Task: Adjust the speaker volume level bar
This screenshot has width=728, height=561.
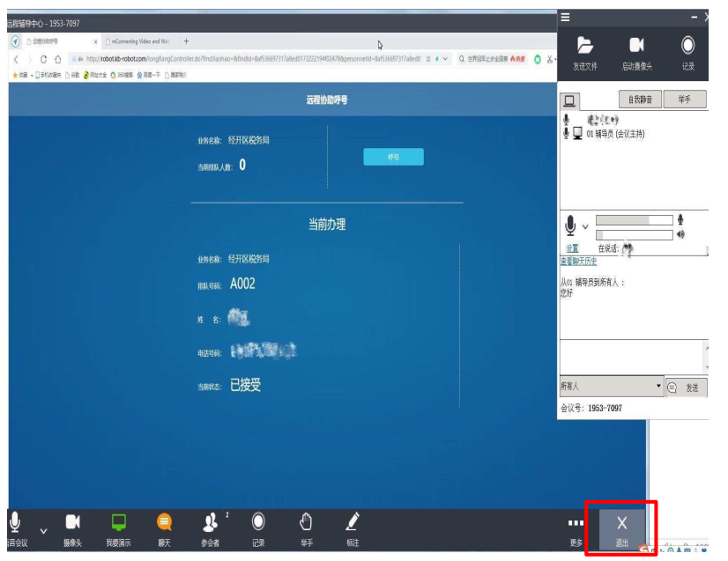Action: [x=635, y=235]
